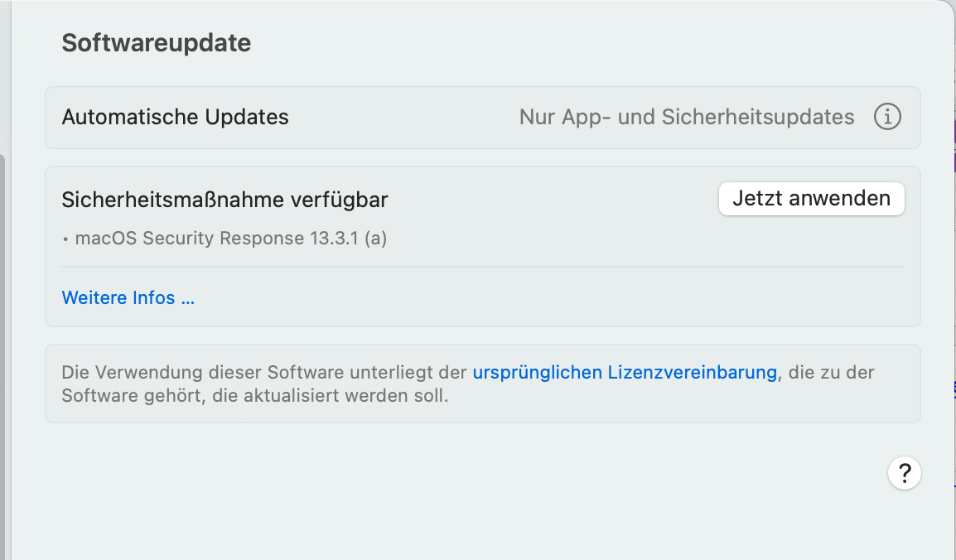Image resolution: width=956 pixels, height=560 pixels.
Task: Click the text 'die aktualisiert werden soll'
Action: (330, 396)
